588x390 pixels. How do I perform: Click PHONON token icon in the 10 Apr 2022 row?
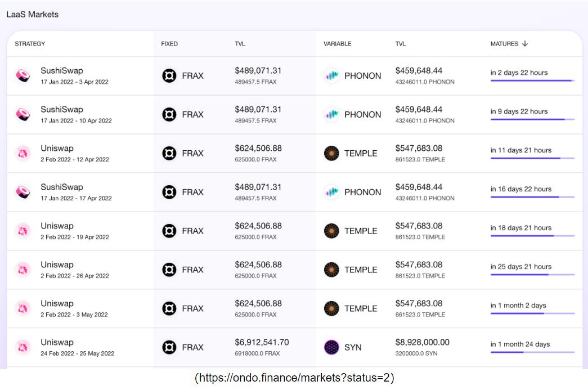tap(331, 114)
